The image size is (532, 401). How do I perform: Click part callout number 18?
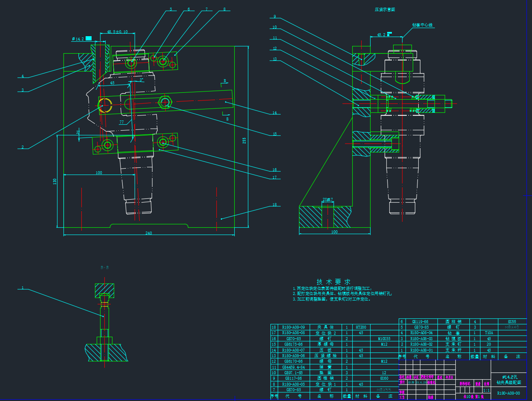click(x=275, y=205)
